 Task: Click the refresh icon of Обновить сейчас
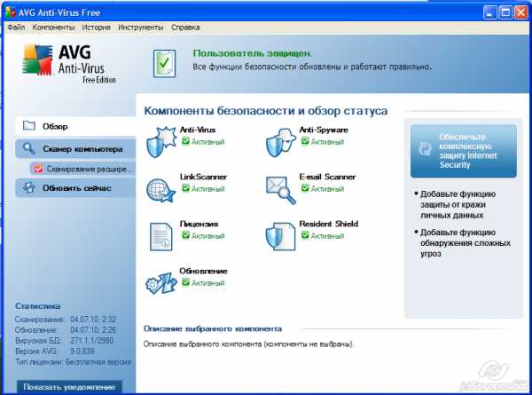(29, 187)
